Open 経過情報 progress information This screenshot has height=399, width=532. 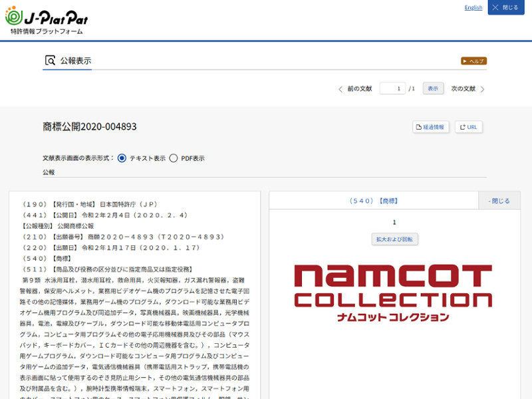tap(431, 127)
